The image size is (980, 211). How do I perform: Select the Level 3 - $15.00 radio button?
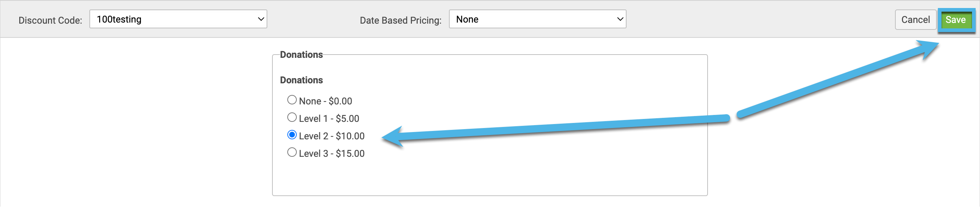tap(292, 152)
